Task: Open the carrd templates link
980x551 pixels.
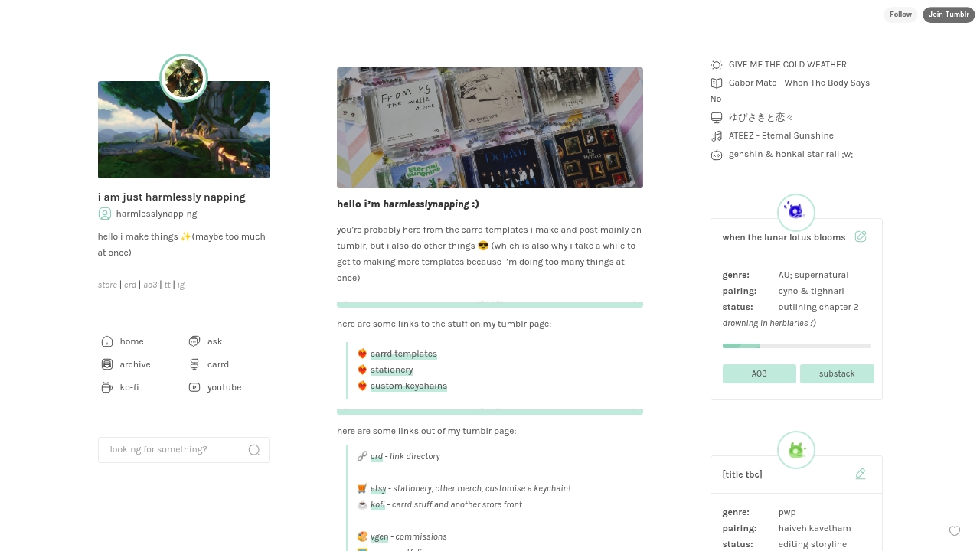Action: pos(403,354)
